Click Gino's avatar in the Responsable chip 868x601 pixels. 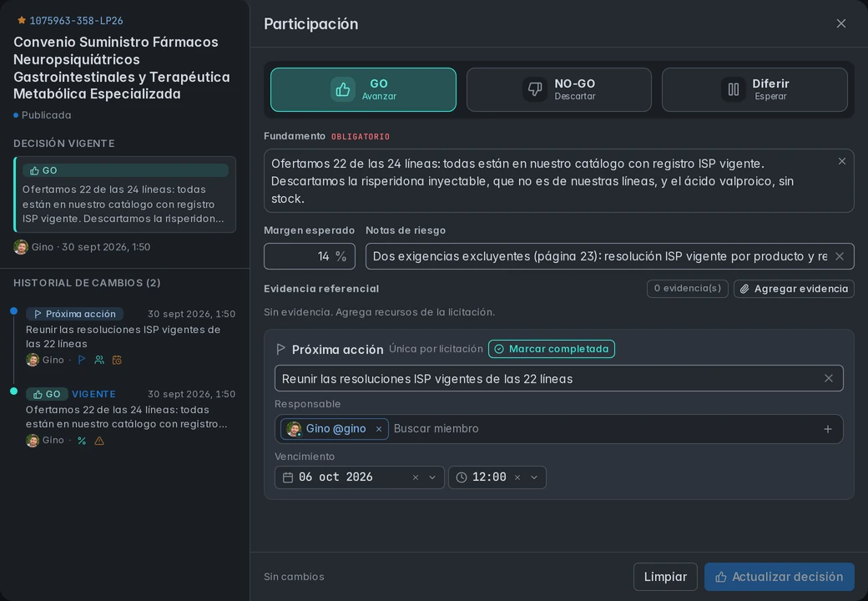[x=294, y=429]
